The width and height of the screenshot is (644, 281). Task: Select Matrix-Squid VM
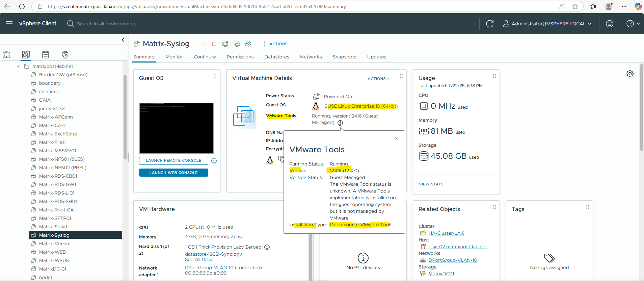[53, 227]
